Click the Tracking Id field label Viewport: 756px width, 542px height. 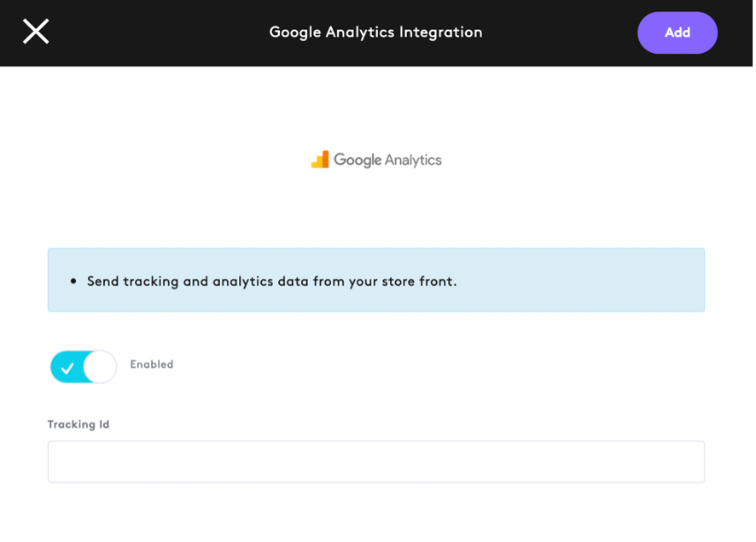click(x=79, y=424)
